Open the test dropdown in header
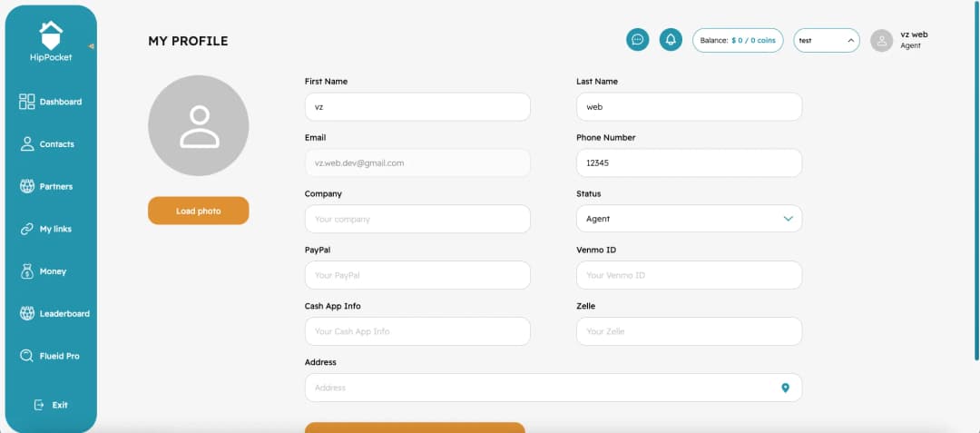Screen dimensions: 980x433 (x=827, y=40)
